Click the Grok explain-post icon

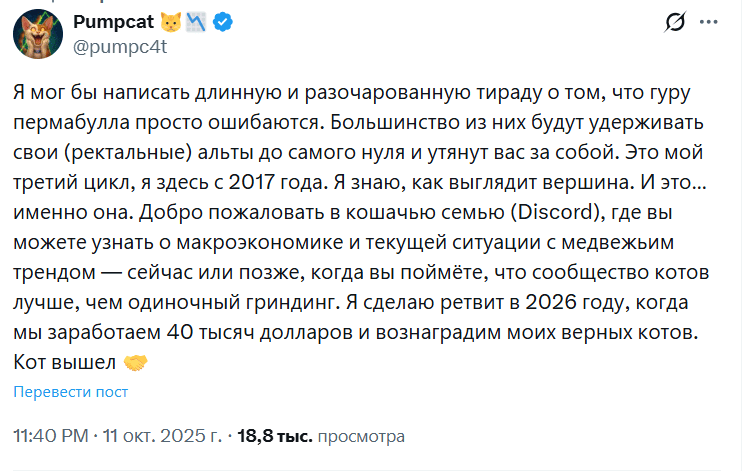(x=674, y=23)
